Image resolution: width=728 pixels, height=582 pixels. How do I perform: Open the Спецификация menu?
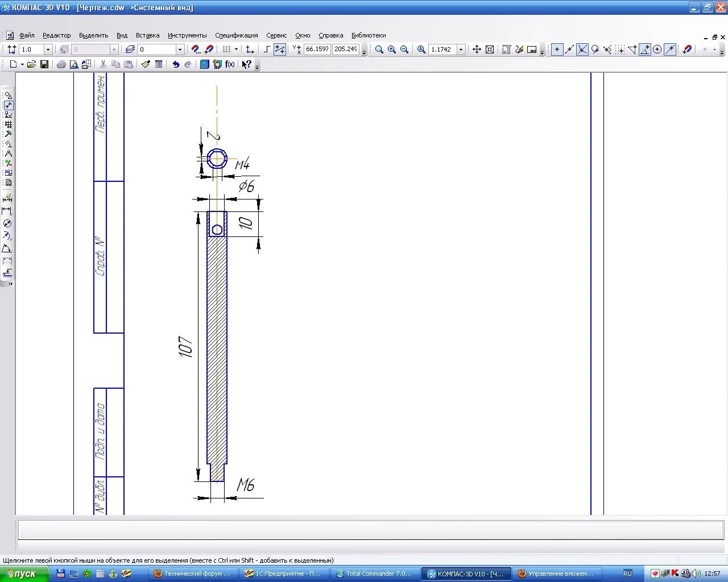(236, 35)
